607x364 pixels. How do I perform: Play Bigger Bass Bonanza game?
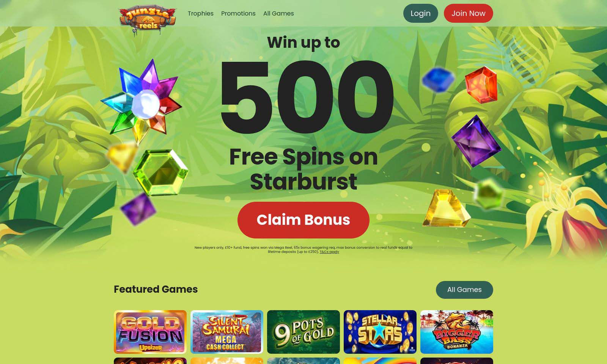point(457,332)
